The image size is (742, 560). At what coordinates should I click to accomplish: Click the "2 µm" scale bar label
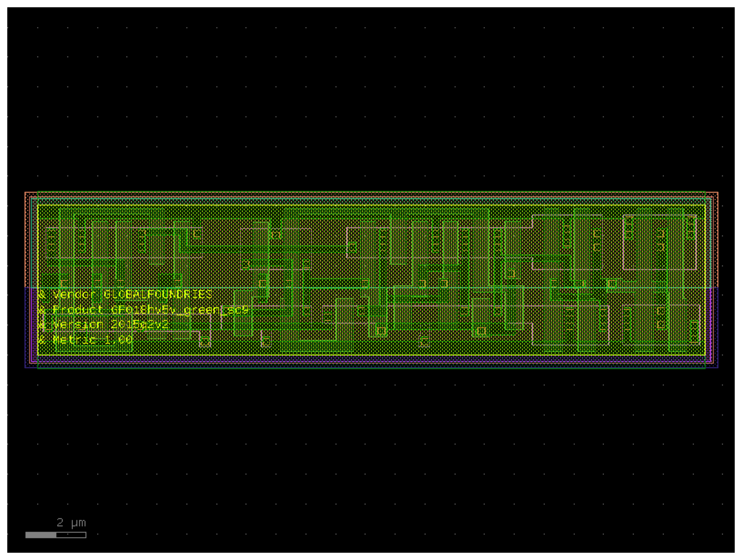coord(71,523)
